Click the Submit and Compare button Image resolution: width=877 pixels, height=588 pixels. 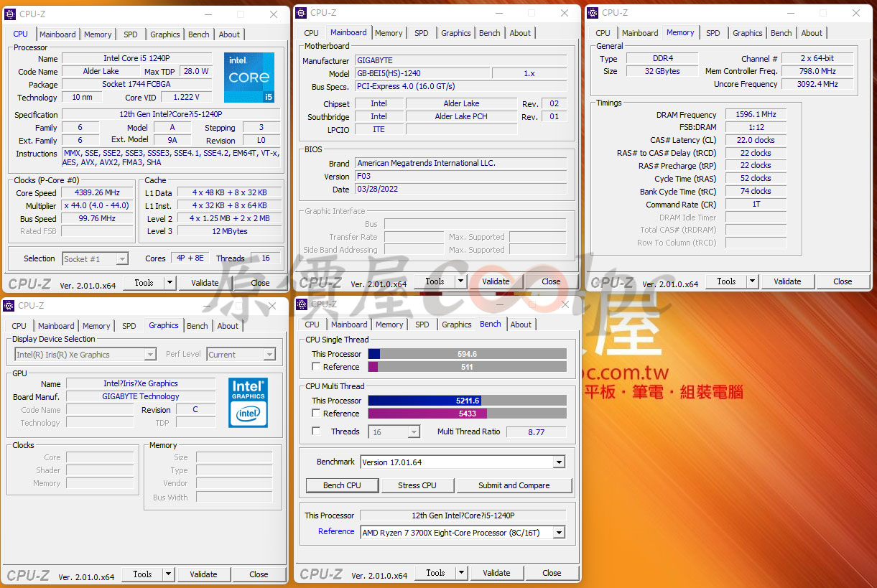[x=514, y=485]
